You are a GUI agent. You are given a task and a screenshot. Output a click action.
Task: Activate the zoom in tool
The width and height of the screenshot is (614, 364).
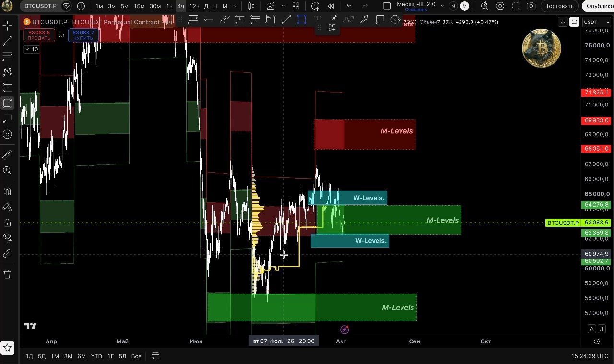[7, 170]
